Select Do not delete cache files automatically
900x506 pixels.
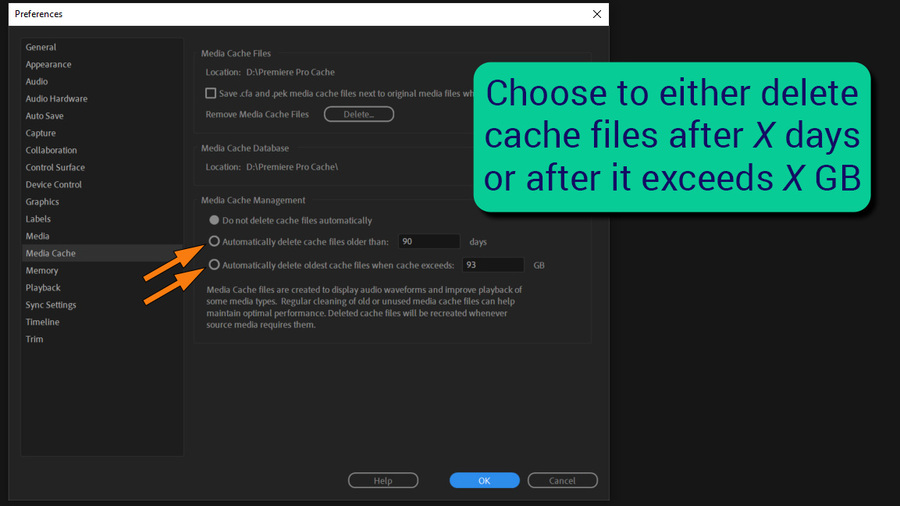tap(214, 220)
